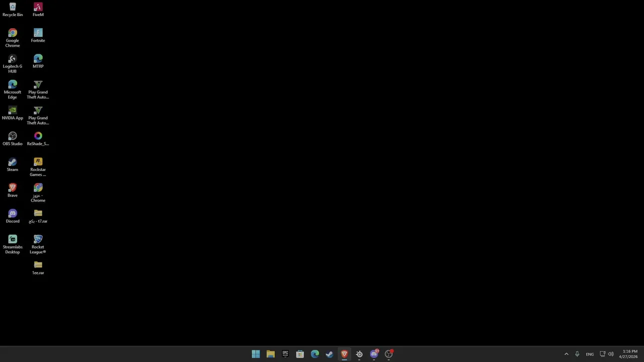Image resolution: width=644 pixels, height=362 pixels.
Task: Open File Explorer from the taskbar
Action: click(271, 354)
